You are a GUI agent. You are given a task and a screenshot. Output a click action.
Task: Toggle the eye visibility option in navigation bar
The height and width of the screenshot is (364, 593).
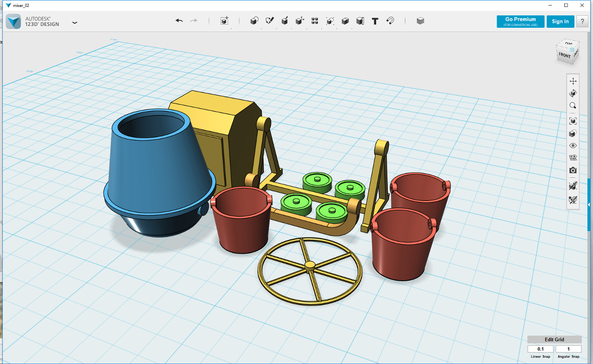(x=573, y=145)
